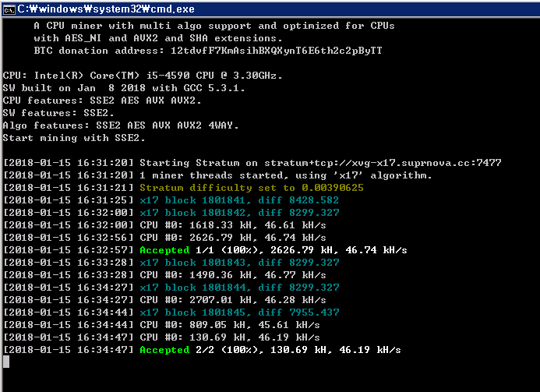
Task: Click the 'CPU #0: 809.05 kH' line
Action: coord(161,325)
